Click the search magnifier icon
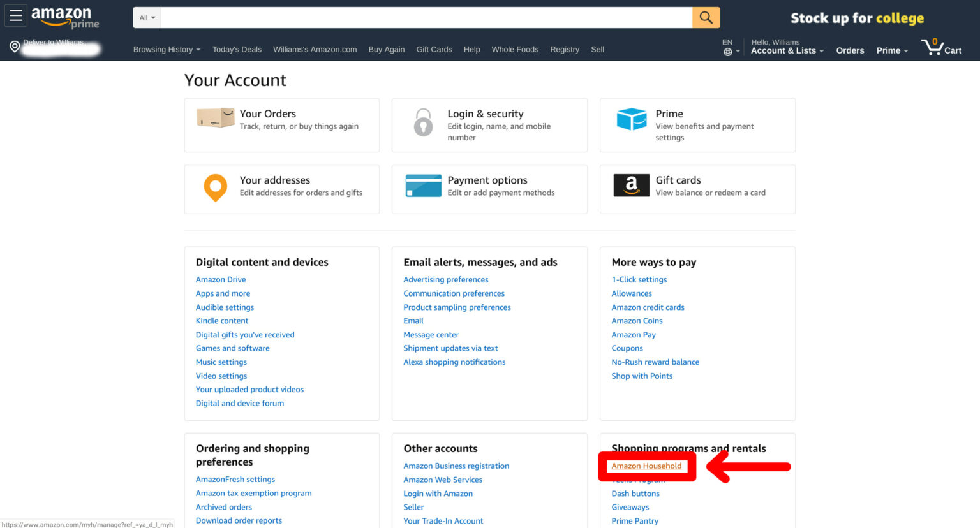 [706, 18]
